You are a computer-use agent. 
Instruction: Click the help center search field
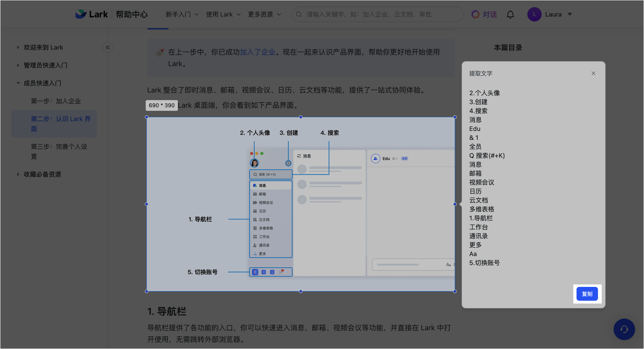click(x=378, y=15)
